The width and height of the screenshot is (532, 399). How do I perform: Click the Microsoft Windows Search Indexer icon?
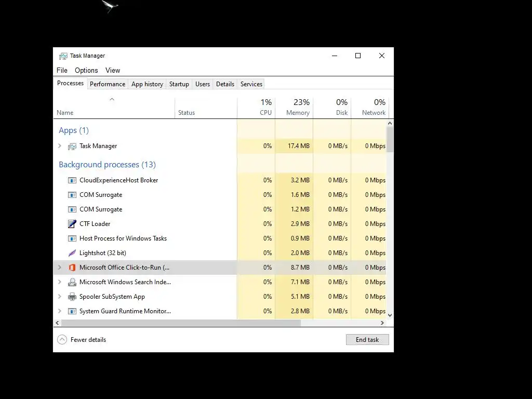point(72,282)
